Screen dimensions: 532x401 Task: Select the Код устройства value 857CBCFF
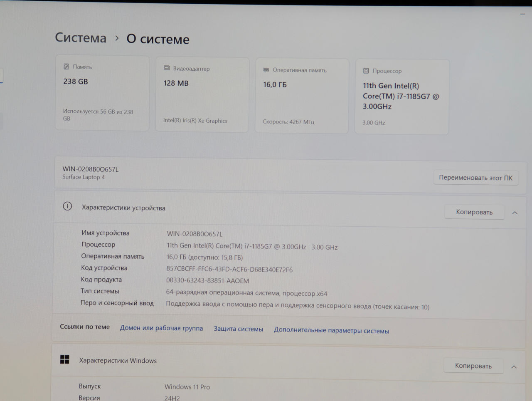click(229, 269)
